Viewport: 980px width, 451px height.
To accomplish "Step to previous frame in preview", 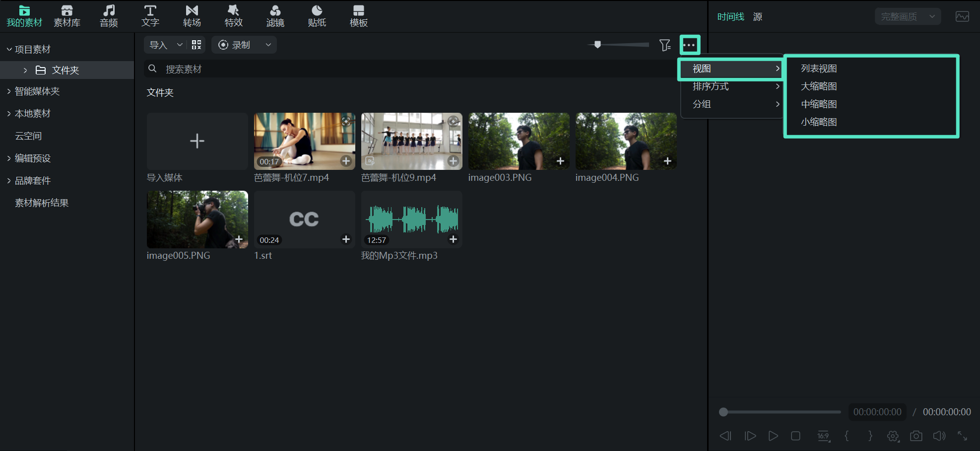I will 725,436.
